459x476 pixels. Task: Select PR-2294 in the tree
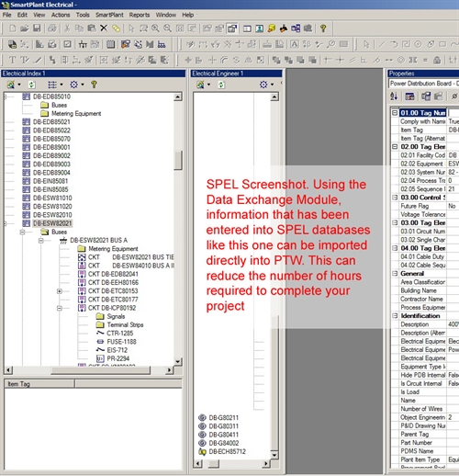(118, 358)
